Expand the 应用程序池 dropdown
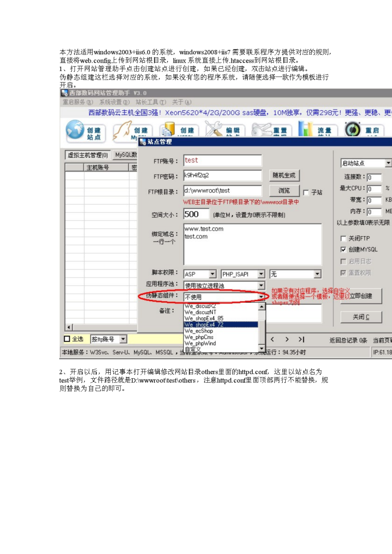Viewport: 392px width, 554px height. click(261, 286)
